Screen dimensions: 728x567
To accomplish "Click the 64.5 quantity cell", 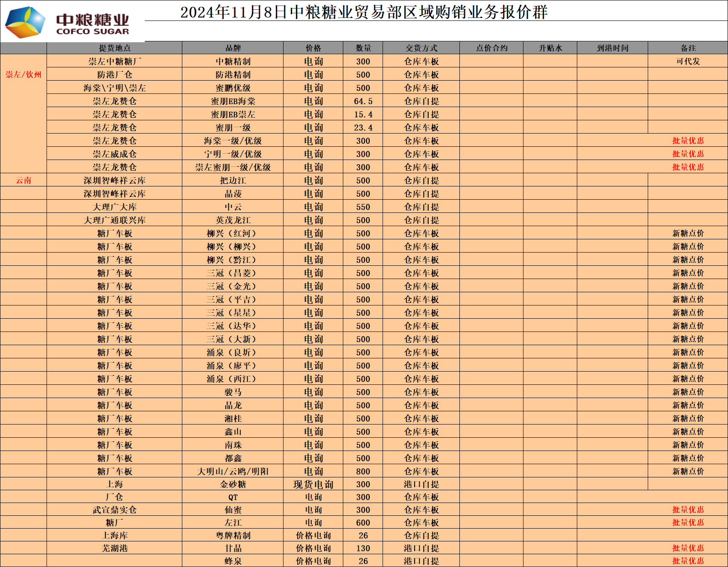I will coord(363,101).
